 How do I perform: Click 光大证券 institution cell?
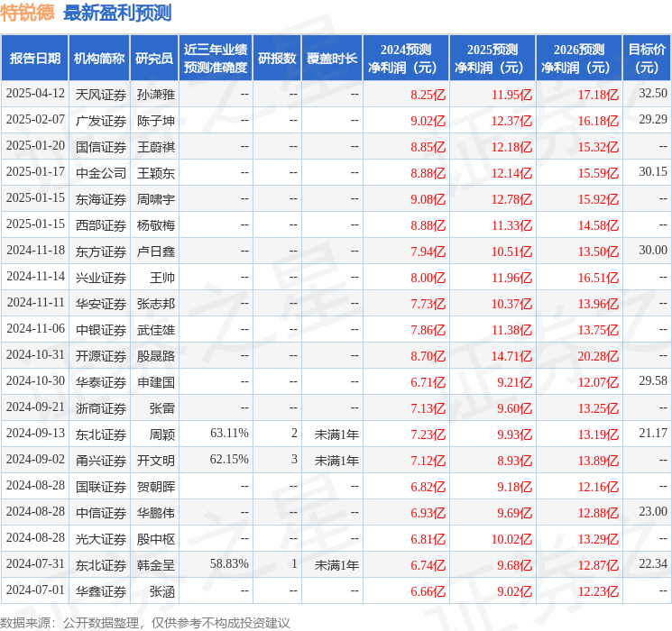[x=101, y=538]
